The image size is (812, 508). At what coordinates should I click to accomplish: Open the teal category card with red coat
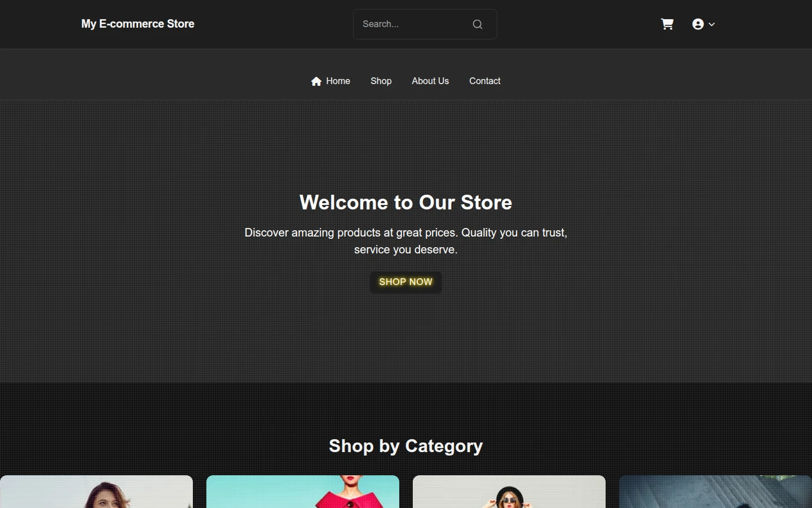(x=303, y=492)
